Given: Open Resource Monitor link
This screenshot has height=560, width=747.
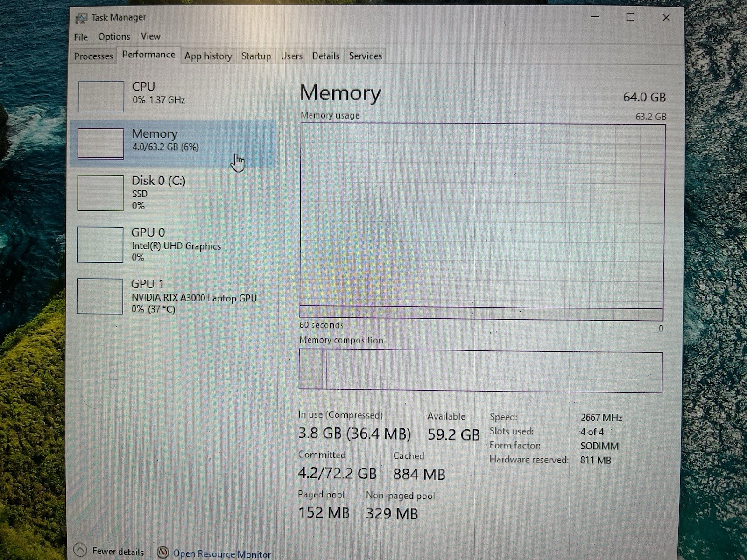Looking at the screenshot, I should 221,554.
